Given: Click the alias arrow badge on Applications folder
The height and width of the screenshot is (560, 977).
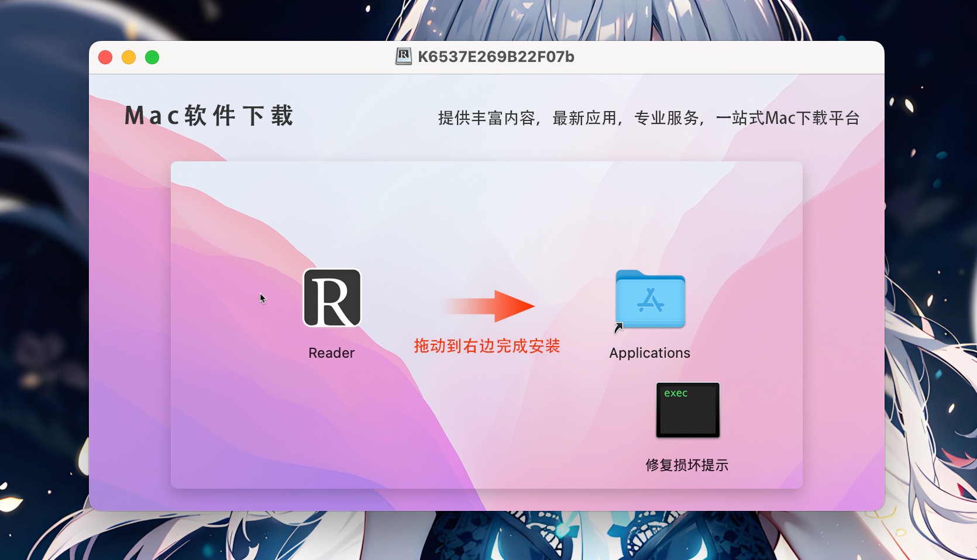Looking at the screenshot, I should [619, 328].
